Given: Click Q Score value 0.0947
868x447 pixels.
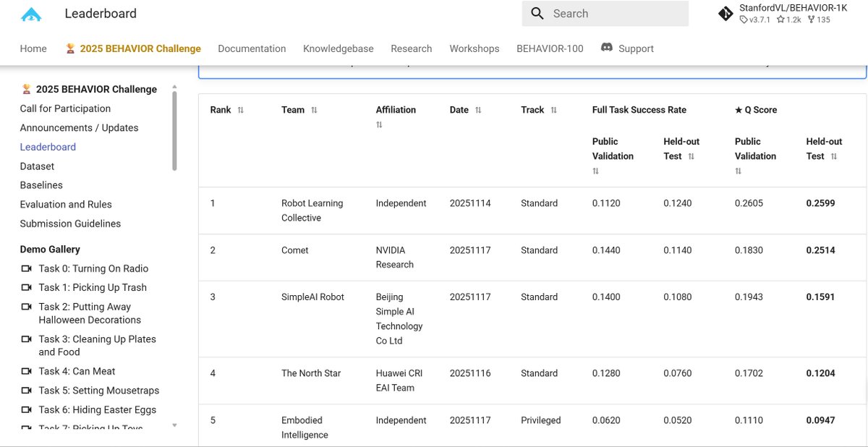Looking at the screenshot, I should tap(821, 420).
